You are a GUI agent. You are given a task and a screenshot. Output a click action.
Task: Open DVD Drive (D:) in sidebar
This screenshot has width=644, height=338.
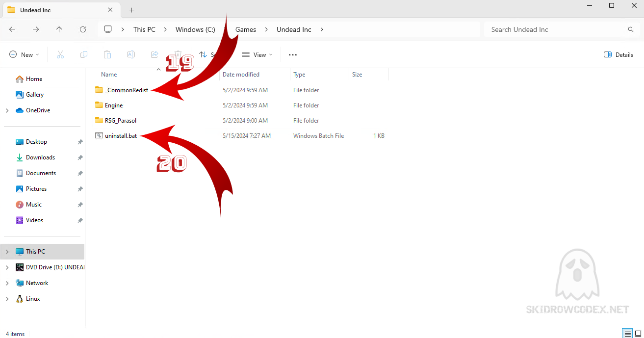tap(50, 267)
